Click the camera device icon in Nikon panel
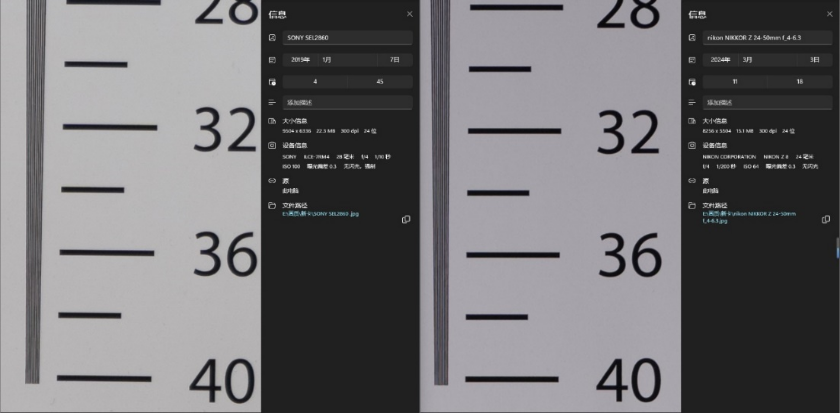Image resolution: width=840 pixels, height=414 pixels. coord(692,145)
